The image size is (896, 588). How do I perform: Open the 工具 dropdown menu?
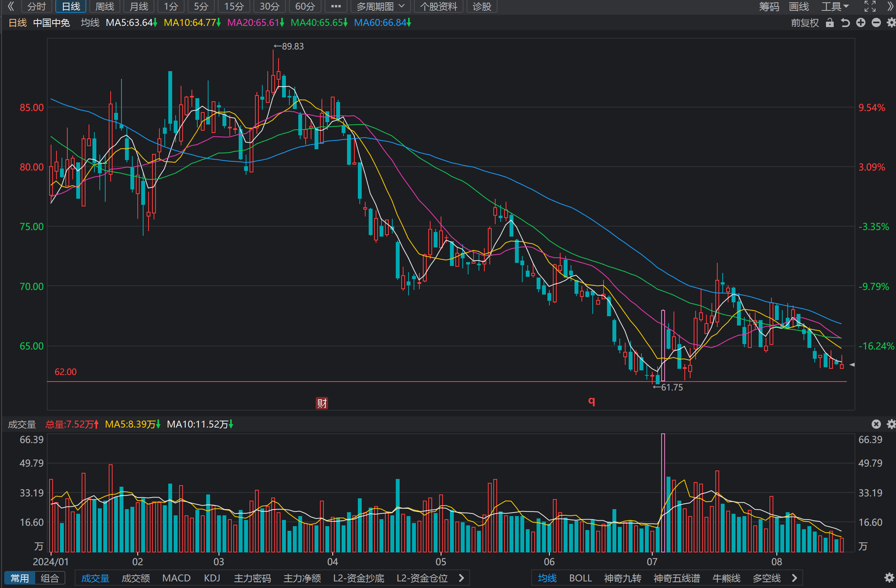[x=835, y=6]
